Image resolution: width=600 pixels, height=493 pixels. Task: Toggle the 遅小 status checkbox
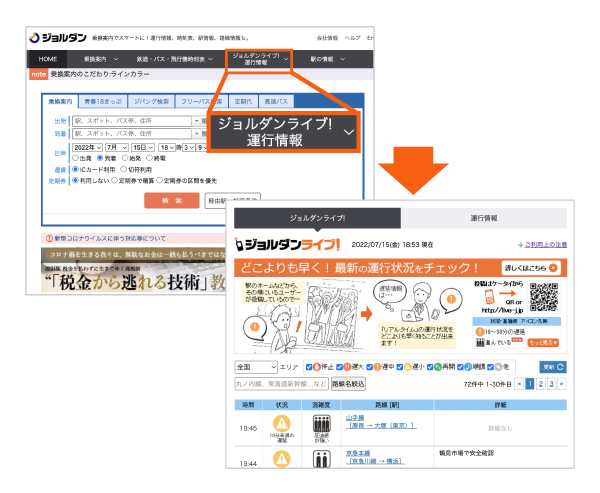click(x=399, y=367)
